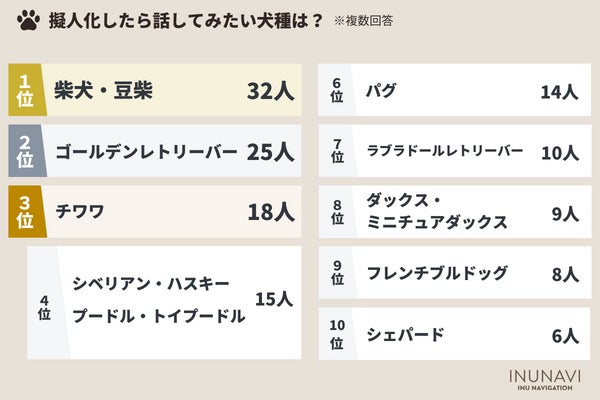This screenshot has height=400, width=600.
Task: Click the 6位 rank label
Action: [x=337, y=92]
